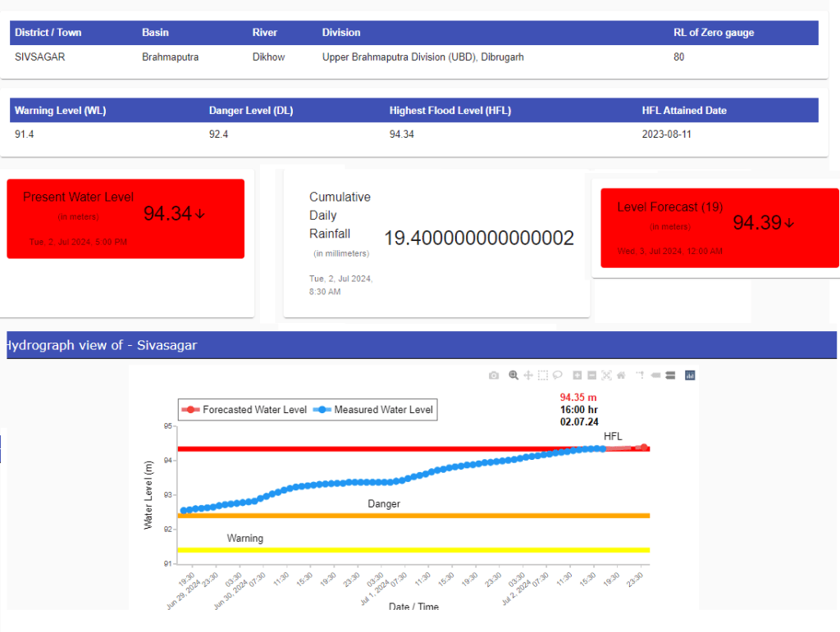Image resolution: width=840 pixels, height=632 pixels.
Task: Open the Plotly logo chart link
Action: click(x=690, y=375)
